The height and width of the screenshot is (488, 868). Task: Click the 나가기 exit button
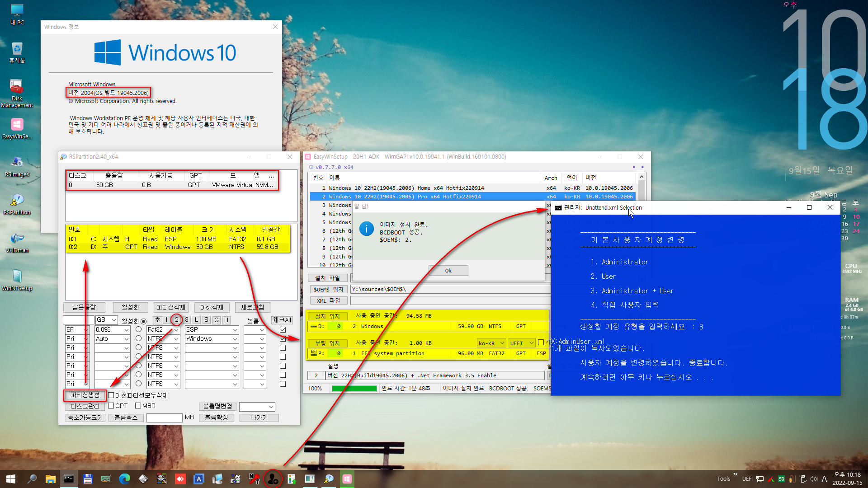coord(259,418)
